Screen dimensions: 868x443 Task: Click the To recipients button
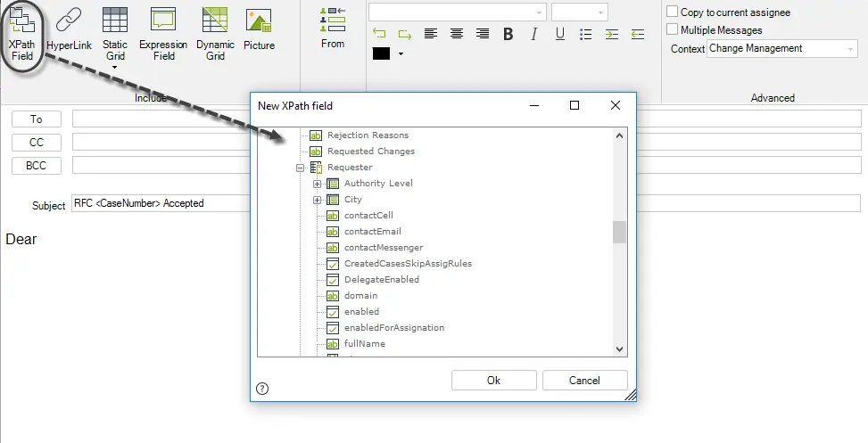coord(36,119)
